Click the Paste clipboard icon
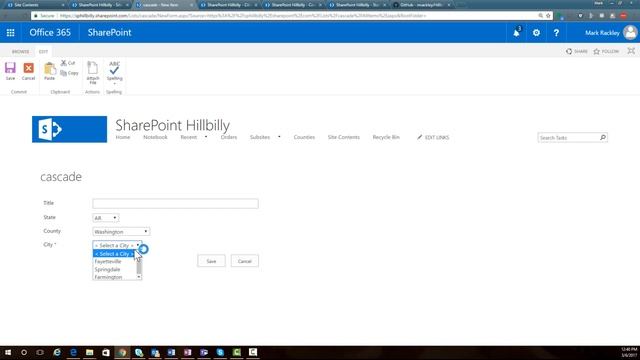This screenshot has width=640, height=360. click(49, 69)
